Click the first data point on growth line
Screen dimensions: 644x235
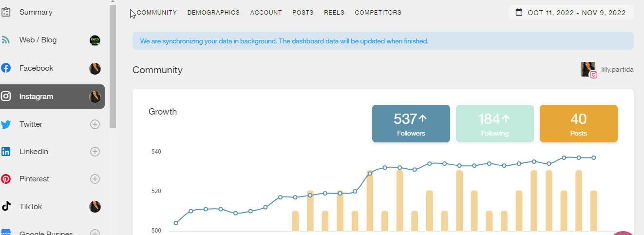coord(176,223)
